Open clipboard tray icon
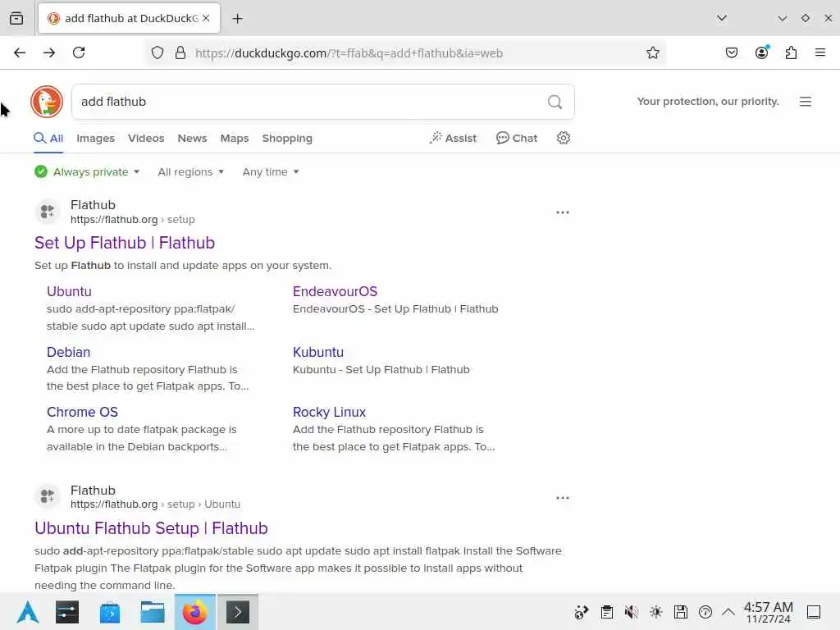840x630 pixels. (x=606, y=612)
